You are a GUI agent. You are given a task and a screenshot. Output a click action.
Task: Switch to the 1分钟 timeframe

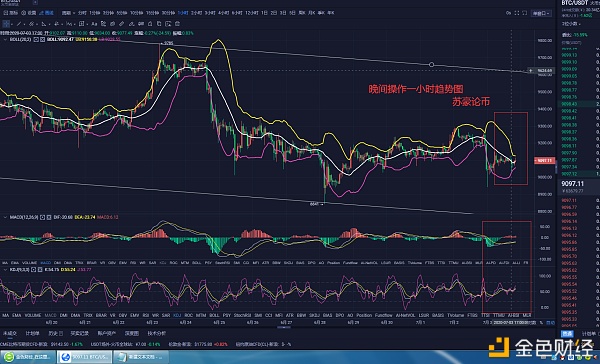(x=95, y=13)
